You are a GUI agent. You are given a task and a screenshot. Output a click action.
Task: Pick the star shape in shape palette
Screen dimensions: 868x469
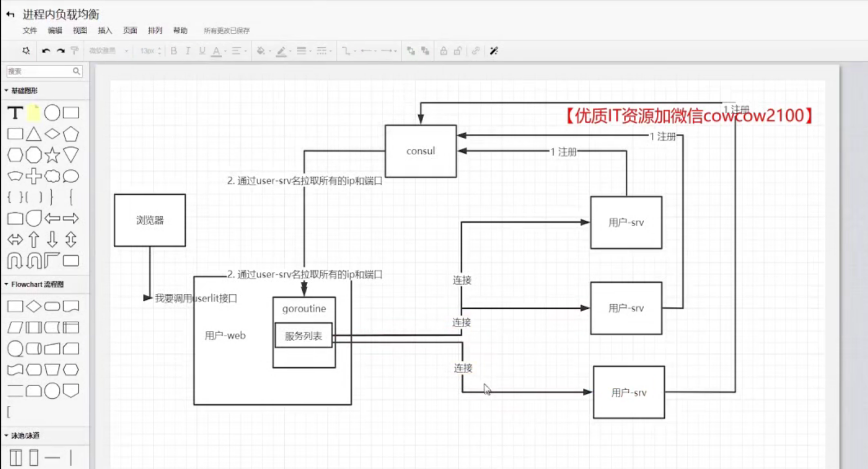(x=52, y=156)
